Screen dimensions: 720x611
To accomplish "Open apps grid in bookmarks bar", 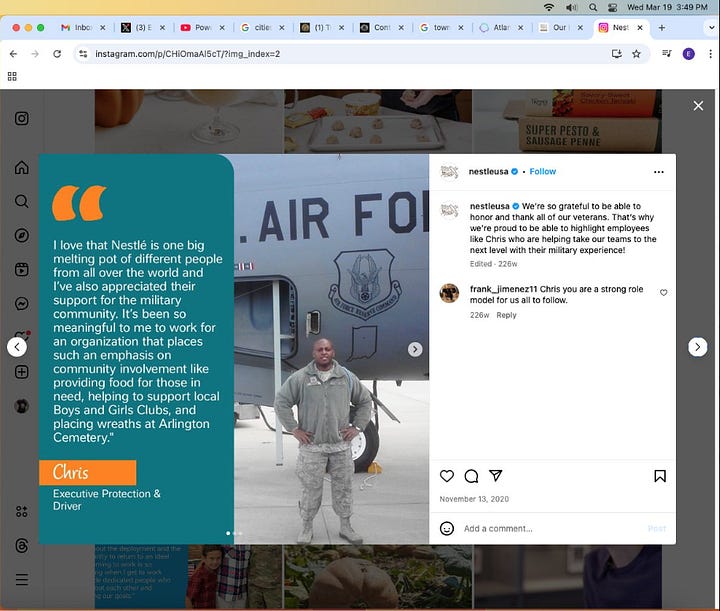I will point(12,76).
